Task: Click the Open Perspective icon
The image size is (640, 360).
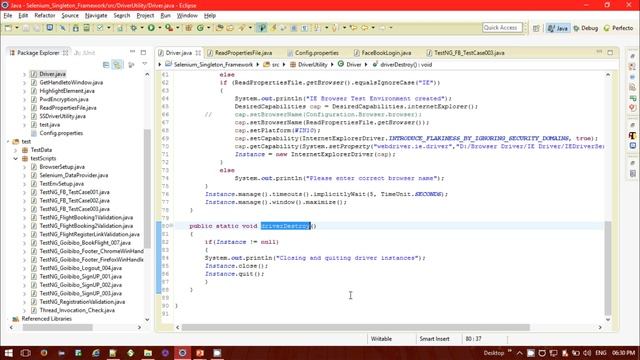Action: pos(536,28)
